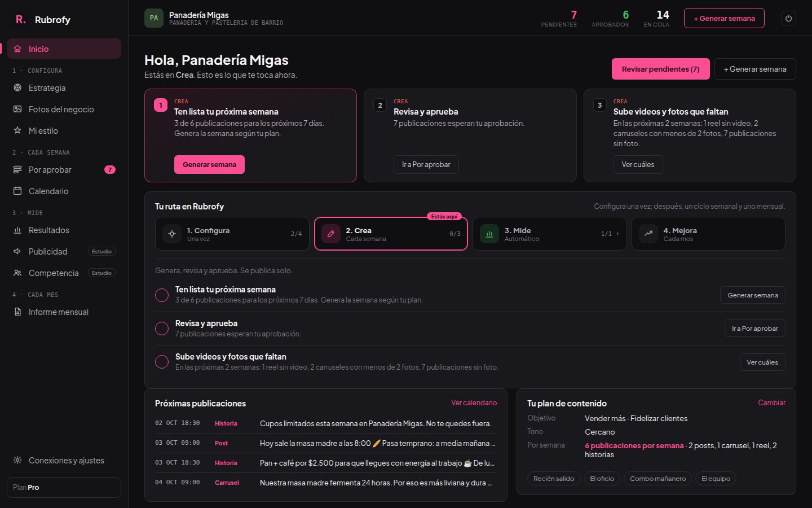Viewport: 812px width, 508px height.
Task: Click the El oficio tag
Action: point(602,479)
